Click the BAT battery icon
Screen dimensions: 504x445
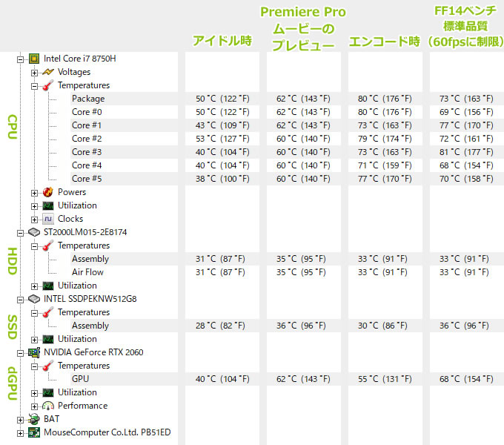tap(33, 419)
